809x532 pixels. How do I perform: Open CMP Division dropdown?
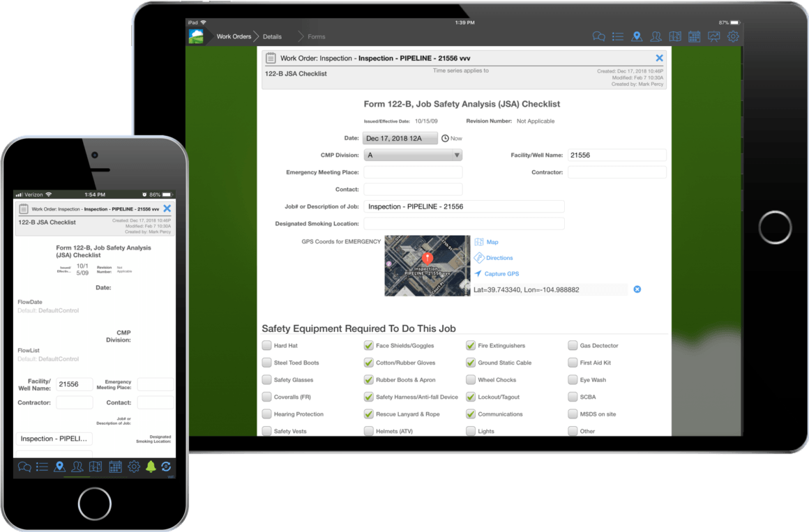413,155
